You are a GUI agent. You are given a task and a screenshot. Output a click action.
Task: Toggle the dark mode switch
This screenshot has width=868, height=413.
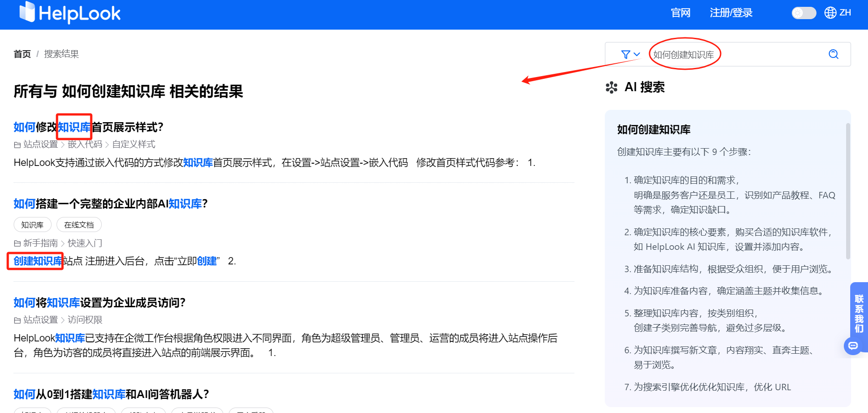(804, 13)
